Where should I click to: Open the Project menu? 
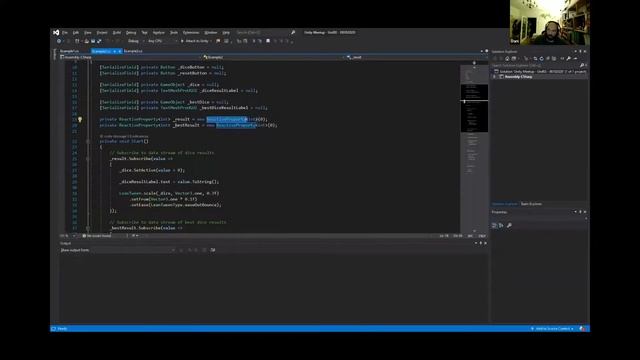(102, 33)
